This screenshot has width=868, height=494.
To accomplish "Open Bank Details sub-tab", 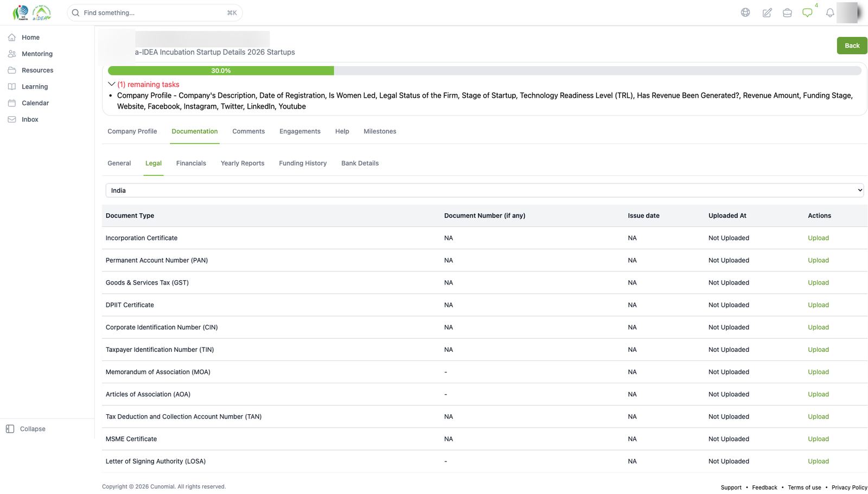I will click(360, 163).
